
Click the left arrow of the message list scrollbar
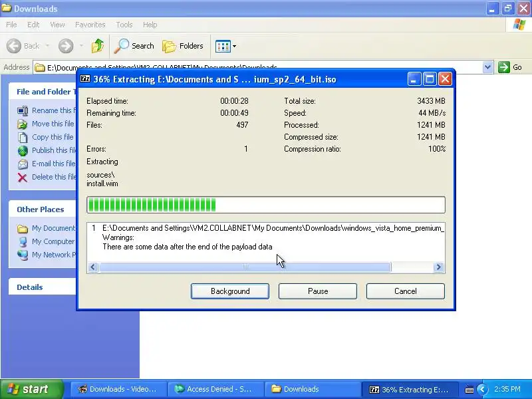(93, 267)
